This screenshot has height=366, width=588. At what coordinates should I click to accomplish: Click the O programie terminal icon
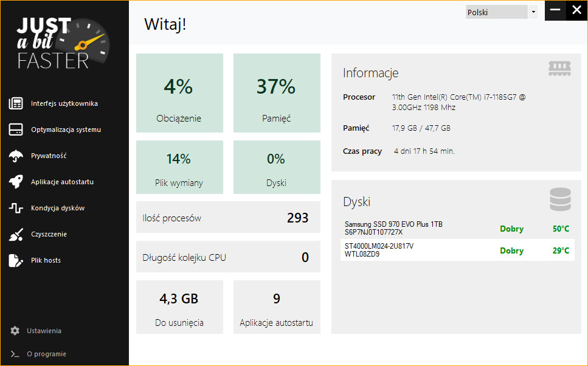click(x=15, y=354)
